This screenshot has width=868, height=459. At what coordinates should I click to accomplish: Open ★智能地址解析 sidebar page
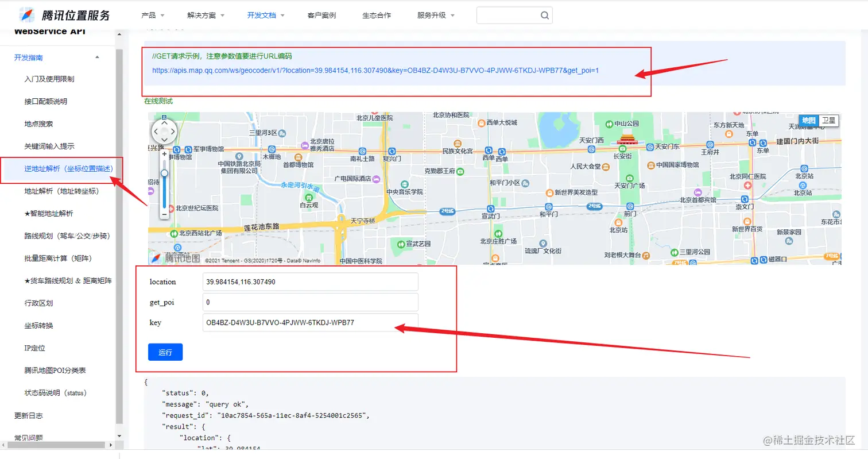49,213
